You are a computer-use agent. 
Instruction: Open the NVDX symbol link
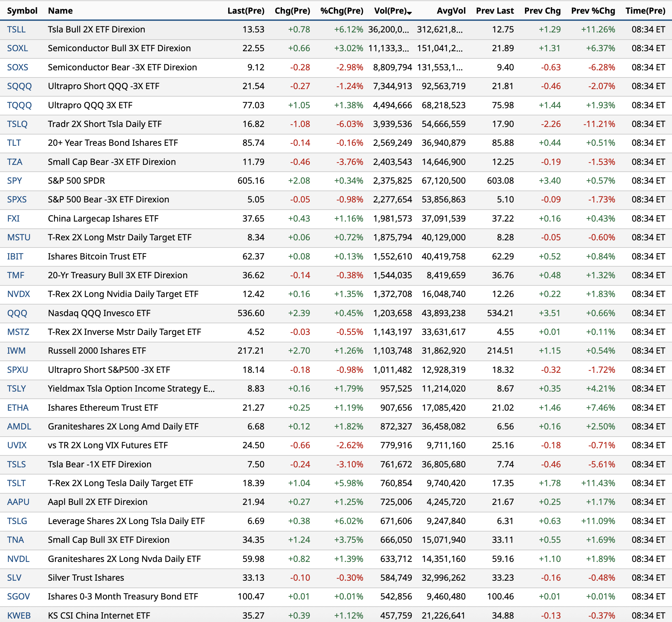pos(18,294)
